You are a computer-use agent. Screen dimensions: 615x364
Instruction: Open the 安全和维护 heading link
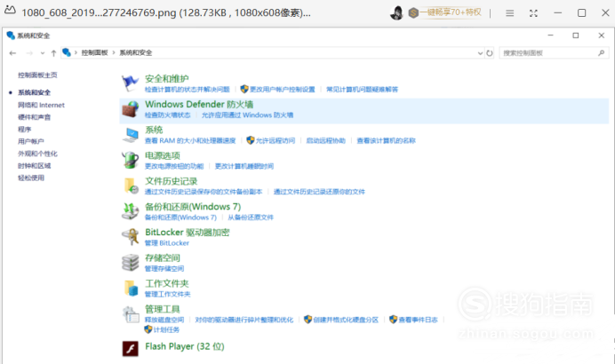tap(167, 79)
